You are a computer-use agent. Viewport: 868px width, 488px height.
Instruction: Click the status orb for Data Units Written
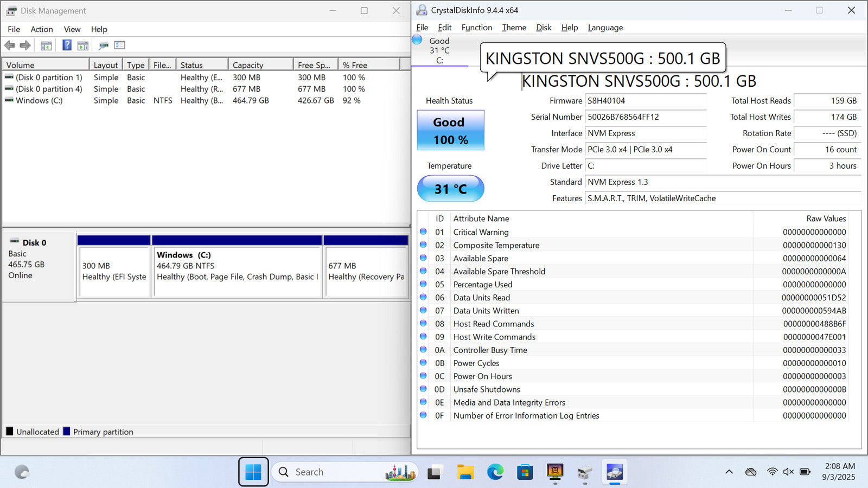pyautogui.click(x=423, y=310)
